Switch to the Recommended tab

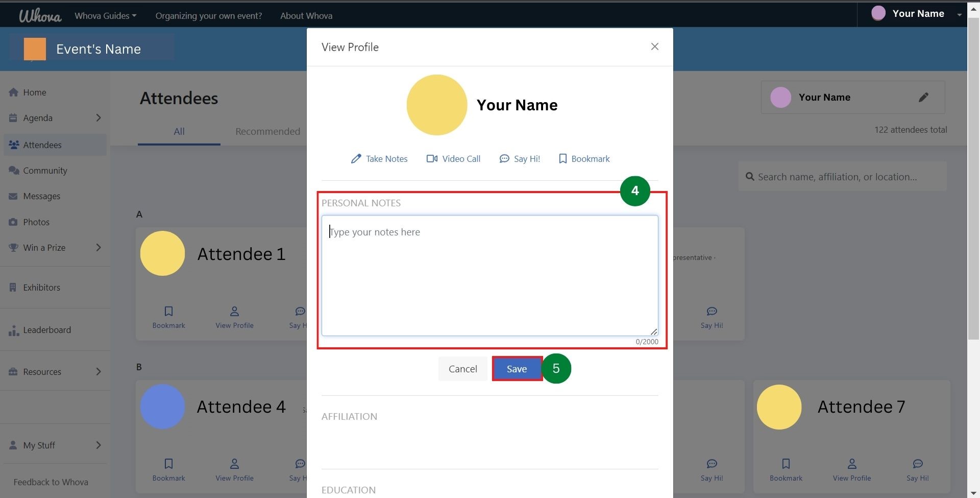click(267, 132)
